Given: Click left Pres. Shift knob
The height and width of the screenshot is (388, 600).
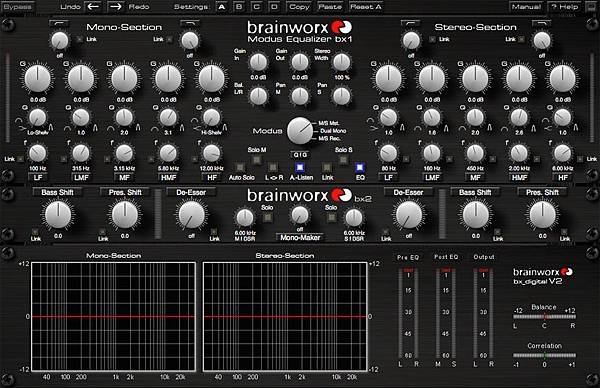Looking at the screenshot, I should point(125,215).
